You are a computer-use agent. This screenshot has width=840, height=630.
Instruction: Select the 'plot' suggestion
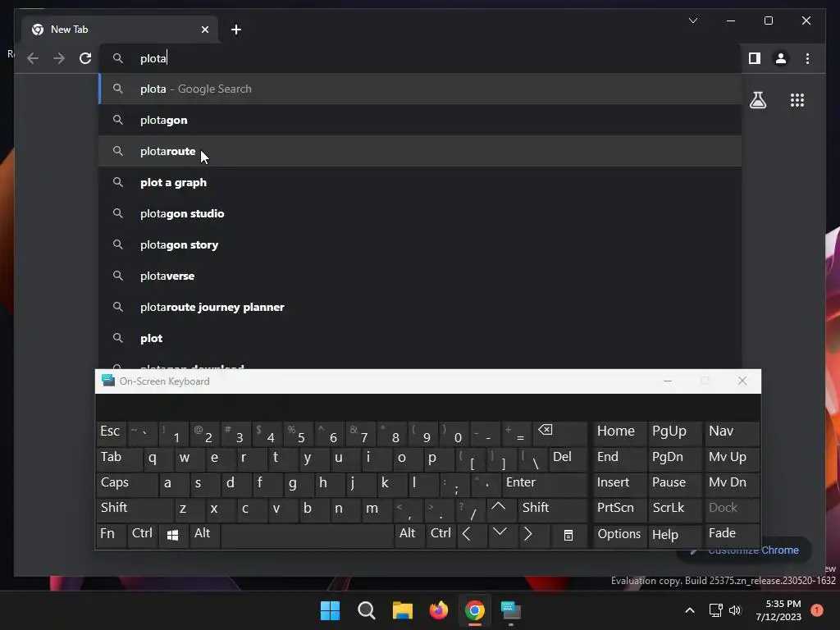(420, 337)
